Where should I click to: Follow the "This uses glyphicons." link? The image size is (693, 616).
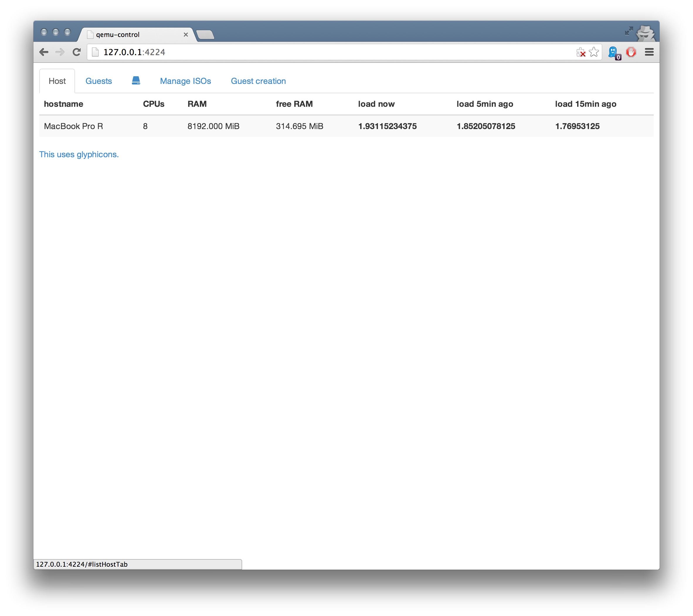click(x=79, y=154)
